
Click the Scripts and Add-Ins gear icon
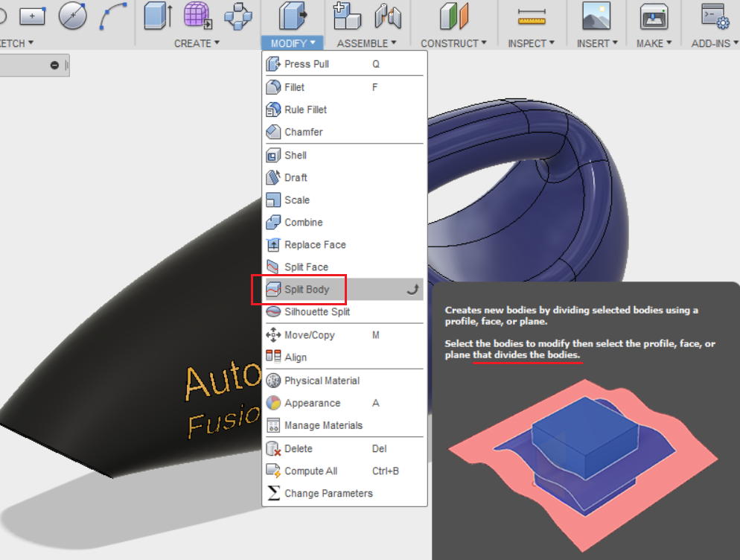(x=715, y=16)
